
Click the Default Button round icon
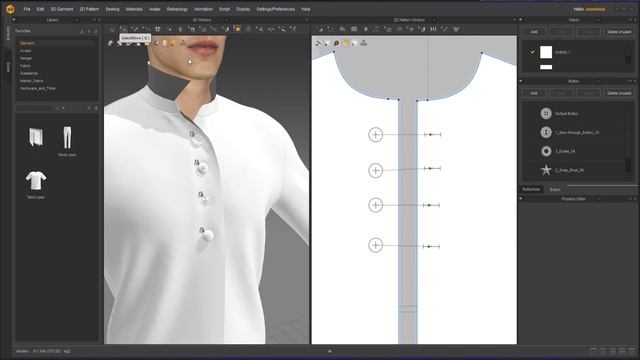[x=546, y=113]
